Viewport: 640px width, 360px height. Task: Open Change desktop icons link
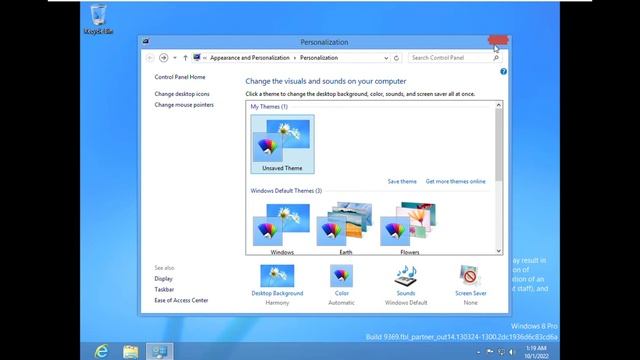coord(182,94)
